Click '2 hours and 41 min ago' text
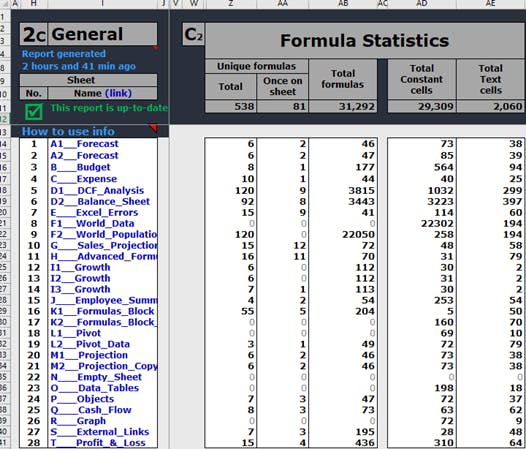Viewport: 526px width, 449px height. tap(79, 66)
